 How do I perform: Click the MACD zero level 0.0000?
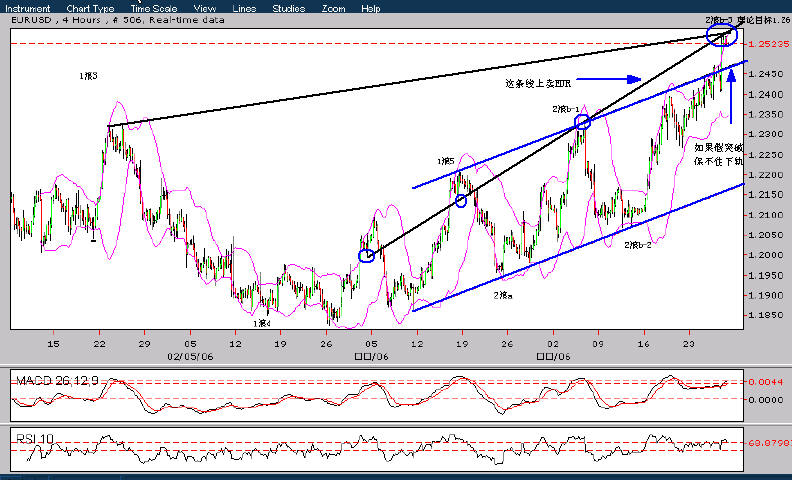(765, 400)
